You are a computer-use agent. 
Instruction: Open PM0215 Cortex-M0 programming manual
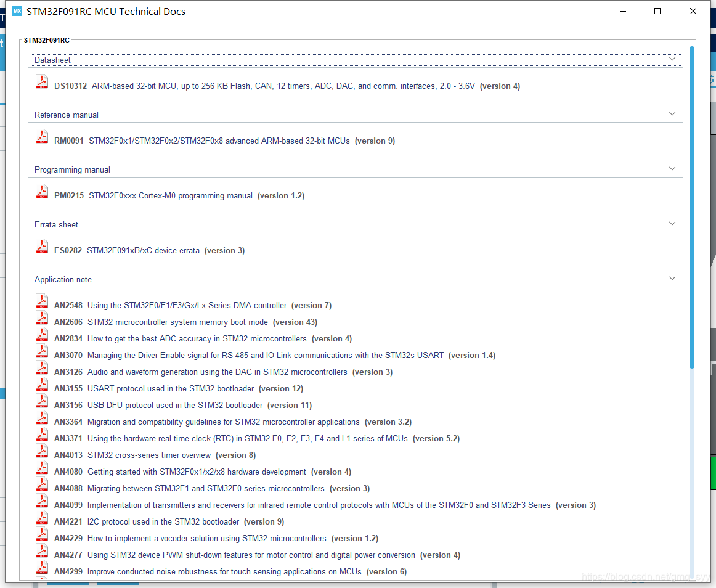179,195
